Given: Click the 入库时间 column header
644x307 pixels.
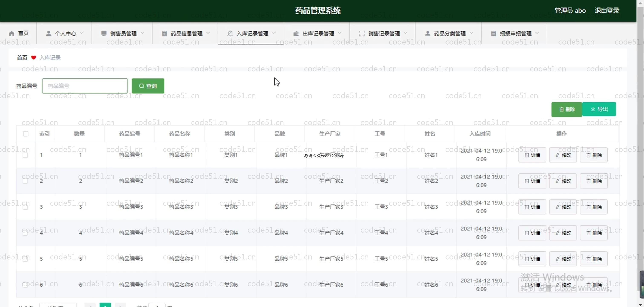Looking at the screenshot, I should [x=480, y=134].
